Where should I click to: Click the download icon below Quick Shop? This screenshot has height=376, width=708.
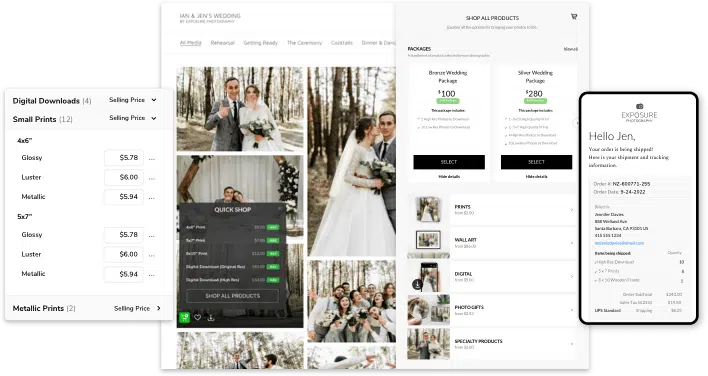(x=211, y=318)
